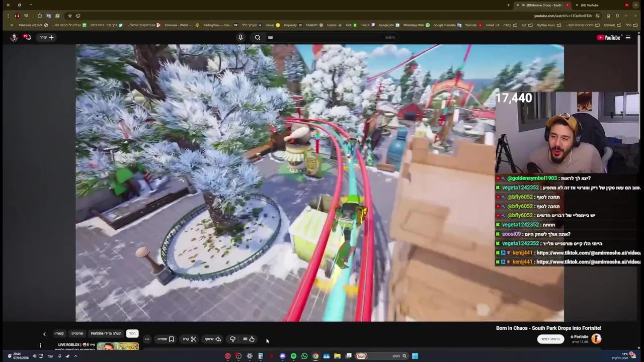Click the video title Born in Chaos

point(548,328)
